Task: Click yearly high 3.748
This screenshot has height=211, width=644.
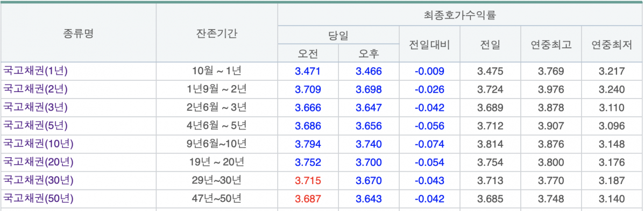Action: tap(551, 199)
